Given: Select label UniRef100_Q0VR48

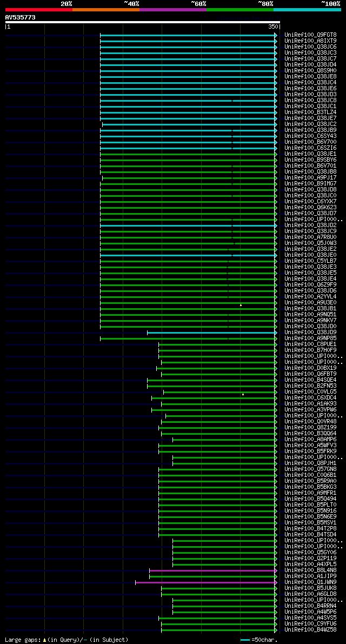Looking at the screenshot, I should pos(310,422).
